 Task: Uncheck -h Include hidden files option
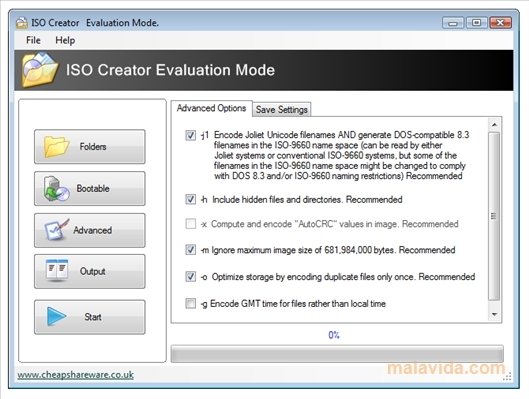191,199
